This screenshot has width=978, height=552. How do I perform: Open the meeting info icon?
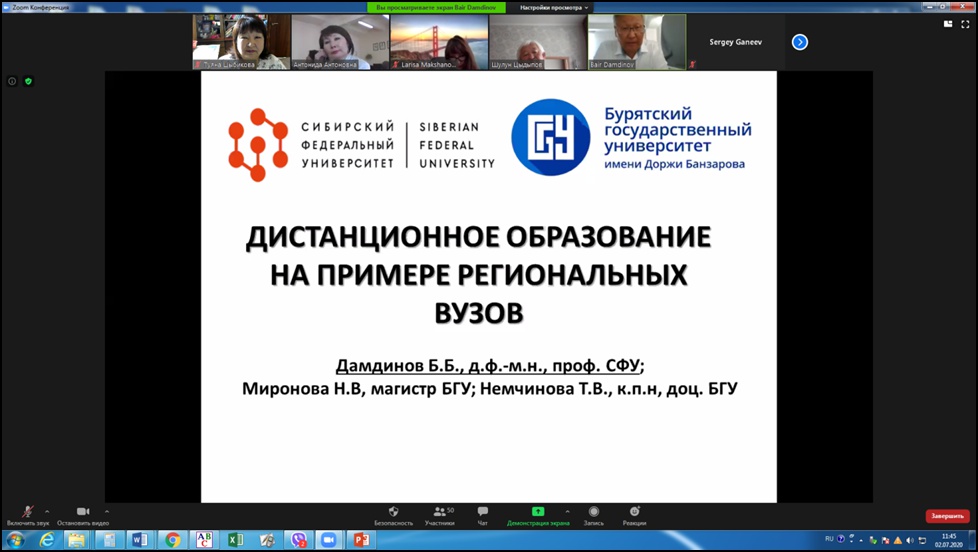[x=12, y=81]
